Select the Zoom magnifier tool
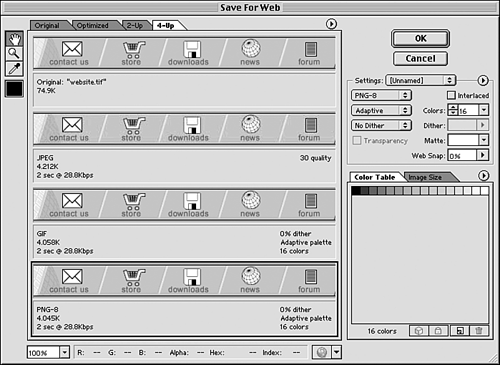This screenshot has width=500, height=365. click(14, 54)
